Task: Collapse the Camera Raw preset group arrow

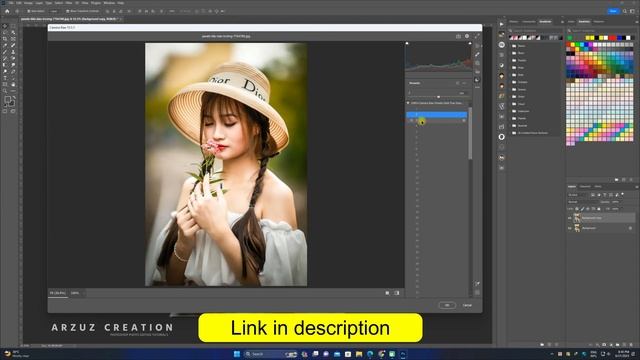Action: [408, 103]
